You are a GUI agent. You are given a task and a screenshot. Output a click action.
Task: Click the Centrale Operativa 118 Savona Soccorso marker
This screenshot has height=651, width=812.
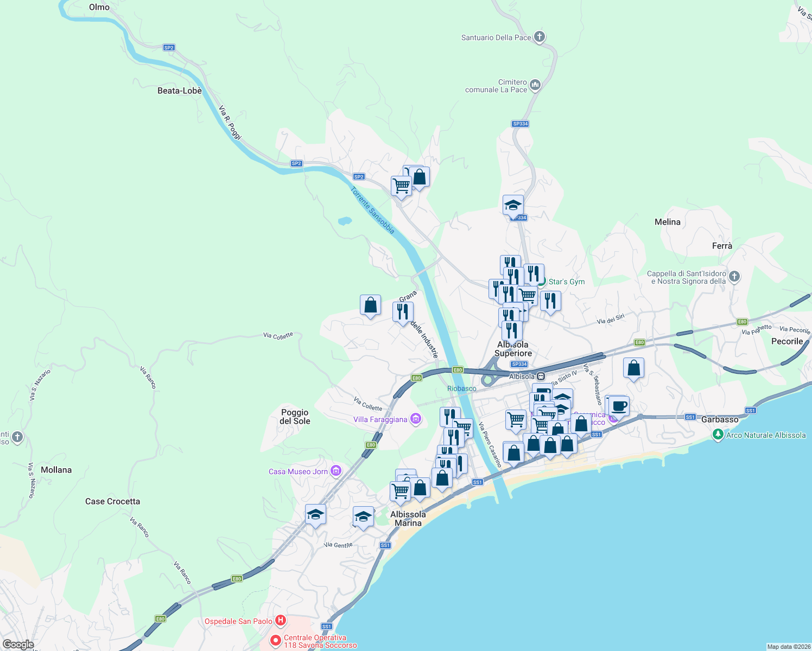277,641
